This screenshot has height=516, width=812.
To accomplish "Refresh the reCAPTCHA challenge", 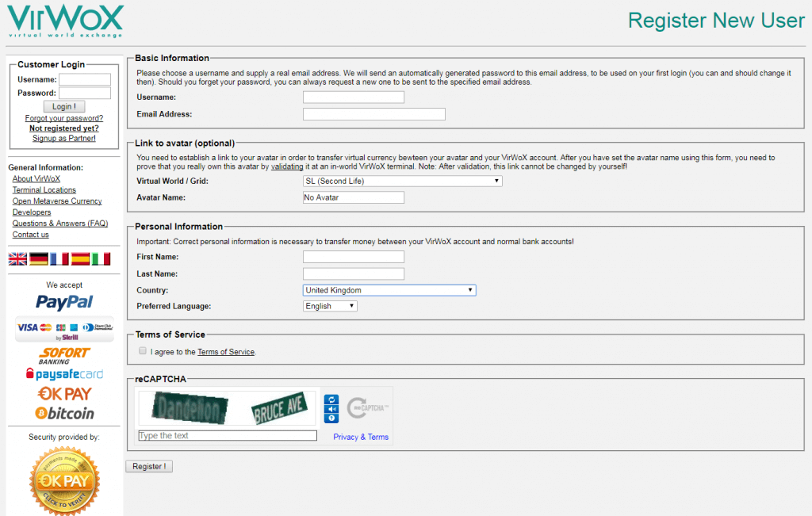I will (x=331, y=399).
